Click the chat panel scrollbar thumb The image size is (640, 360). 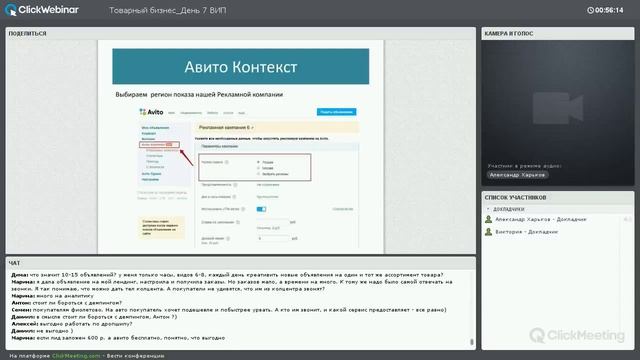pos(471,342)
